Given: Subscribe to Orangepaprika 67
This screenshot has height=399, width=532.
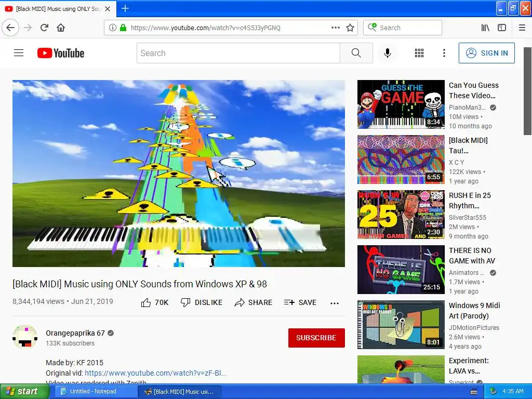Looking at the screenshot, I should click(x=316, y=338).
